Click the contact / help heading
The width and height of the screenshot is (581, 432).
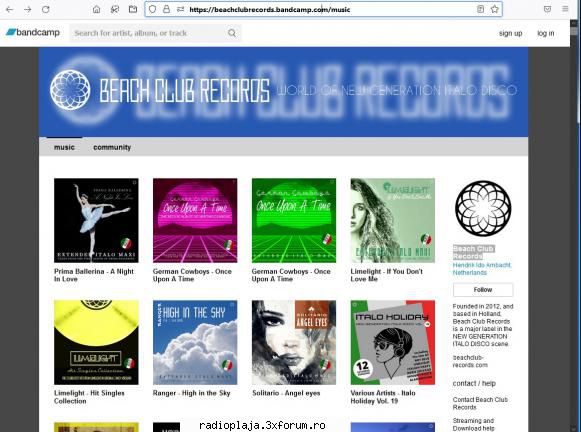474,383
